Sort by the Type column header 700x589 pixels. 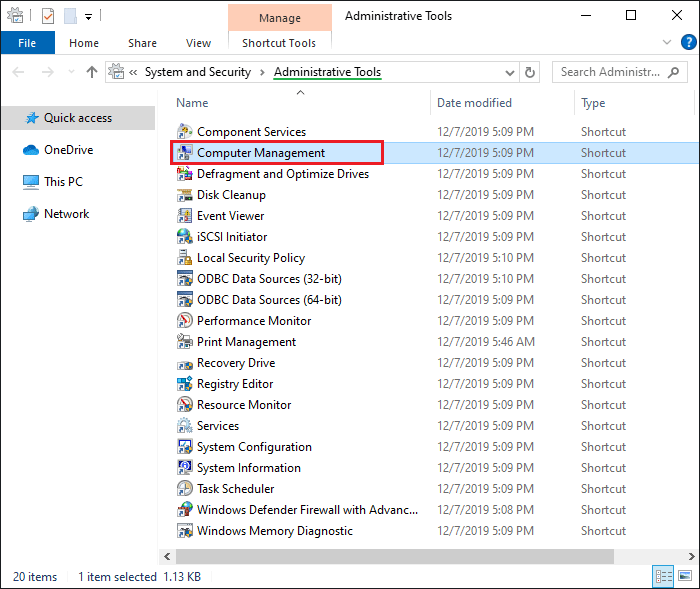pos(593,103)
